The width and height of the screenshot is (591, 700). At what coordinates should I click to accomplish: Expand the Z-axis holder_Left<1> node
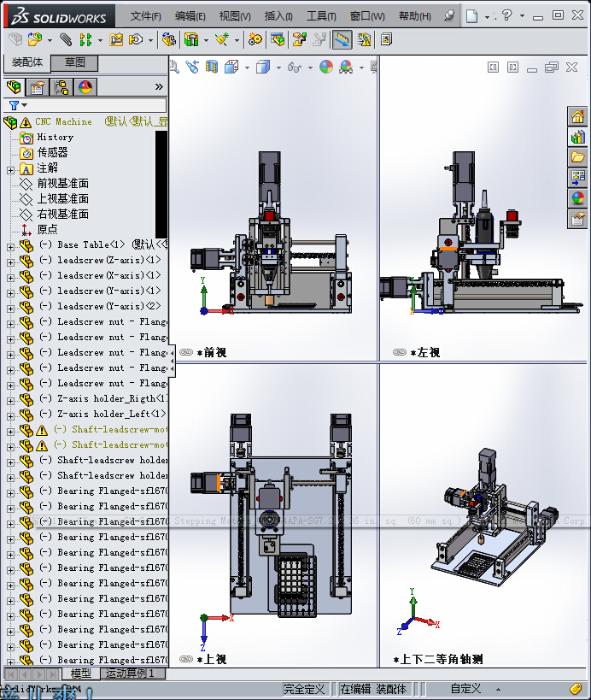[x=10, y=416]
